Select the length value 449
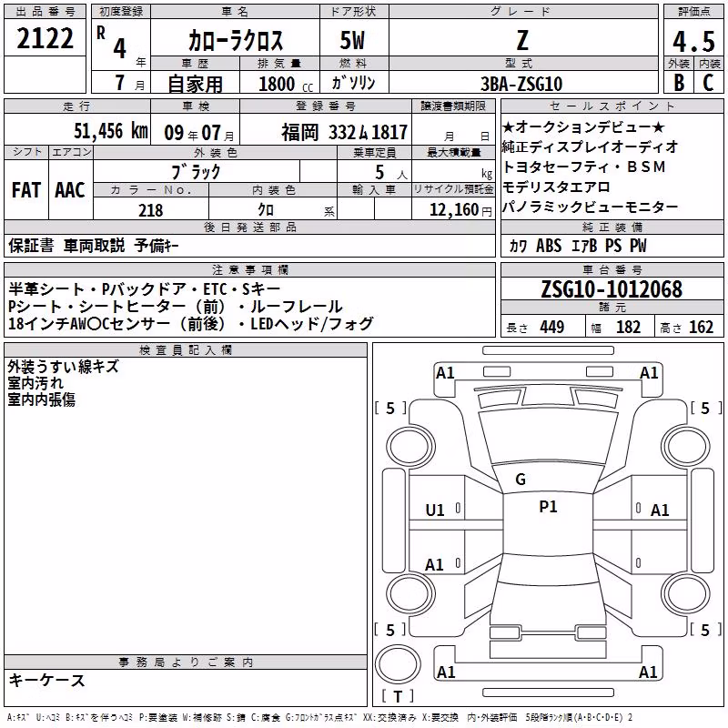This screenshot has width=728, height=728. click(552, 328)
